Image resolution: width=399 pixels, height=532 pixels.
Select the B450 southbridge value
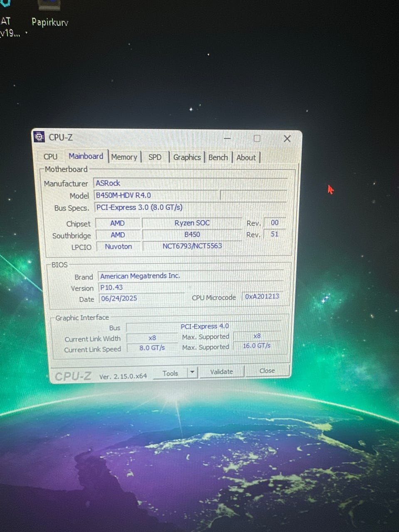[192, 234]
